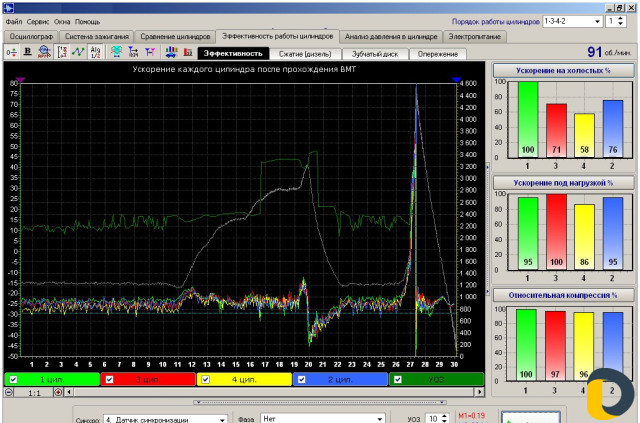Screen dimensions: 640x423
Task: Click the 'Опережение' sub-tab button
Action: (x=439, y=53)
